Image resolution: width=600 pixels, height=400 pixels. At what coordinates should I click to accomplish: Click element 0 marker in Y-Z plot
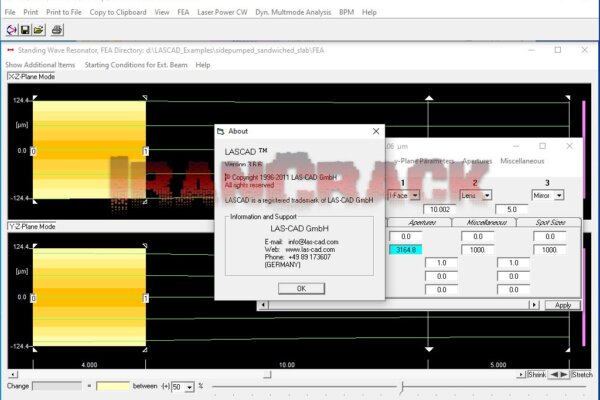coord(33,298)
